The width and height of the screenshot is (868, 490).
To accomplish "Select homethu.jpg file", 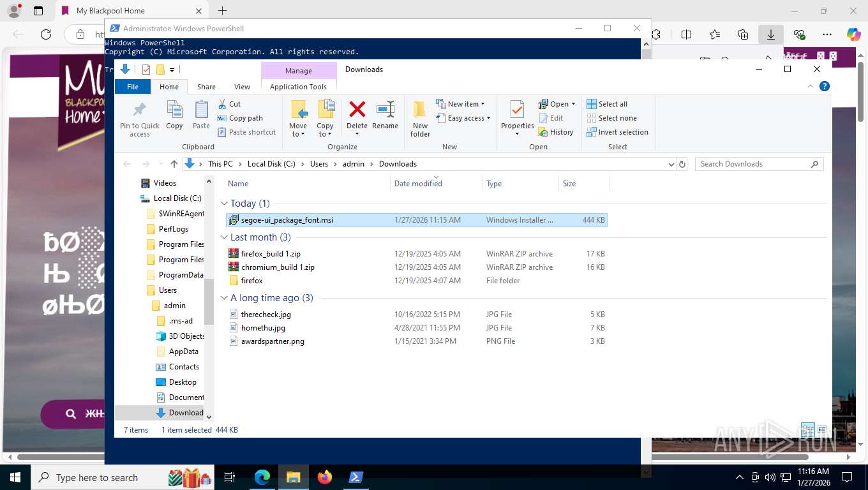I will (417, 328).
